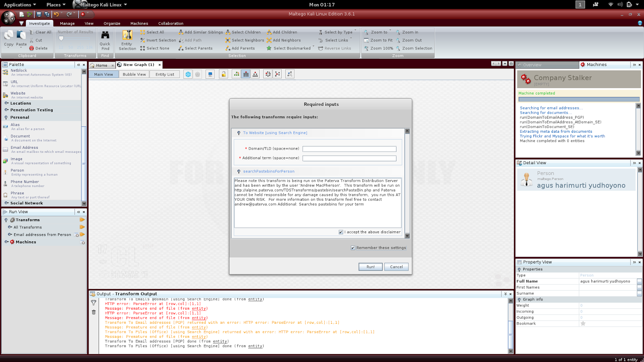Click the Run! button
The height and width of the screenshot is (362, 644).
pos(371,267)
